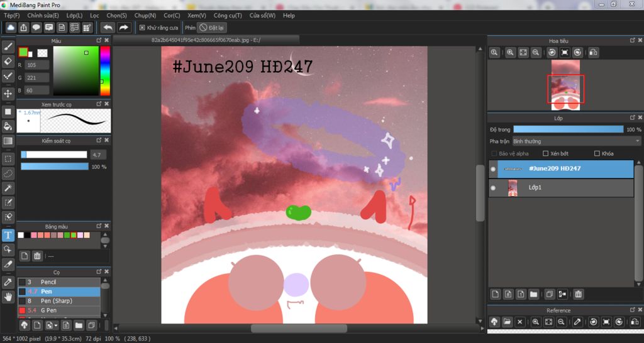Select the #June209 HĐ247 layer
The width and height of the screenshot is (644, 343).
coord(561,168)
